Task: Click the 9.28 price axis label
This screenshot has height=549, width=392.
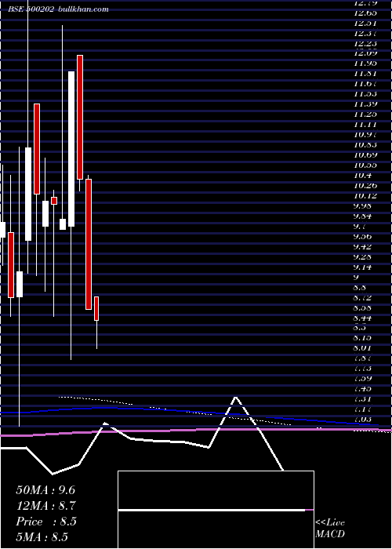Action: 362,256
